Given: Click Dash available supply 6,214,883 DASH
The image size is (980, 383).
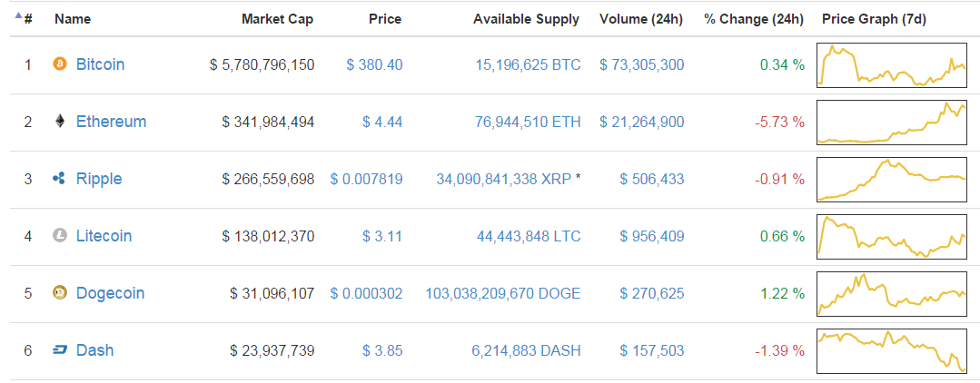Looking at the screenshot, I should 527,350.
